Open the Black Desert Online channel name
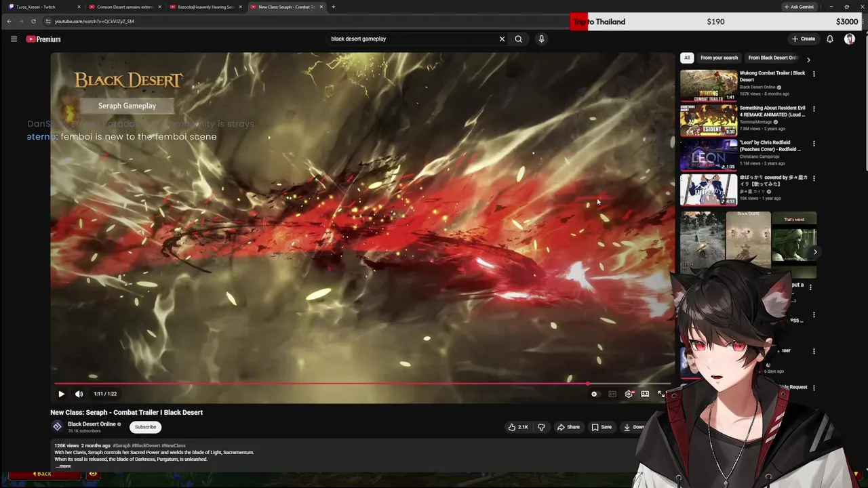This screenshot has width=868, height=488. point(92,424)
